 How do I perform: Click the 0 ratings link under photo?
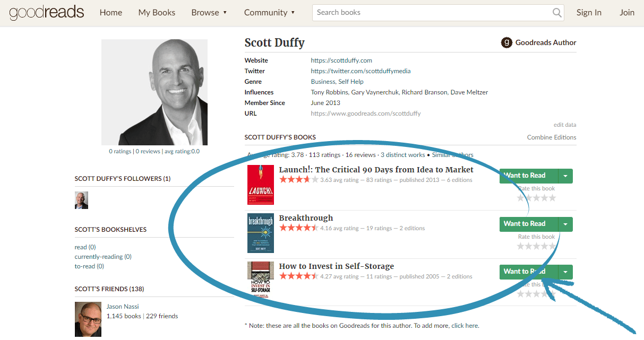coord(120,151)
